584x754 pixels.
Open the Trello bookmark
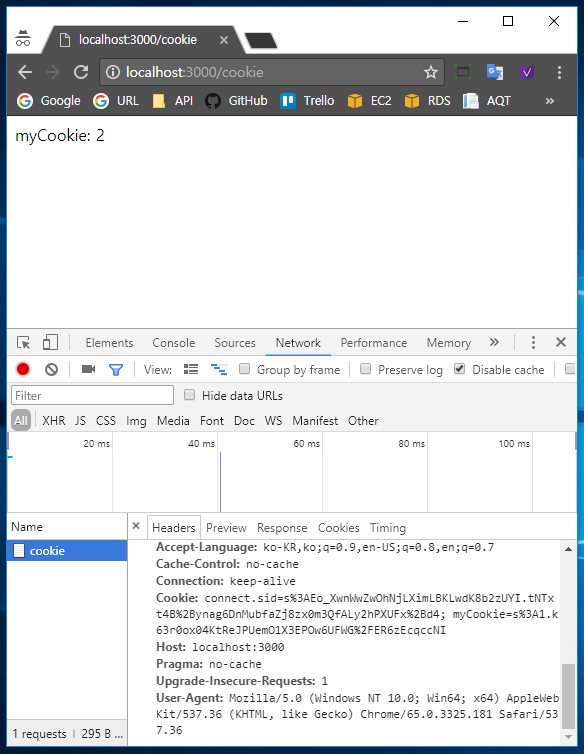coord(307,101)
